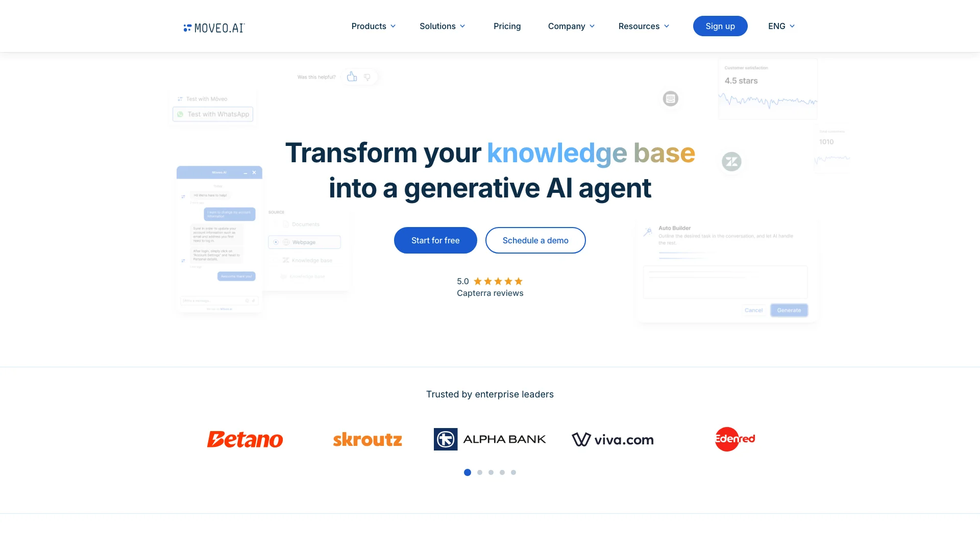The image size is (980, 551).
Task: Click the Start for free button
Action: 435,240
